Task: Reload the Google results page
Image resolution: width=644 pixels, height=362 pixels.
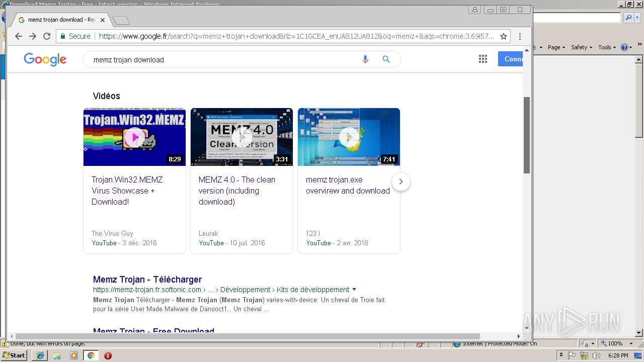Action: point(47,36)
